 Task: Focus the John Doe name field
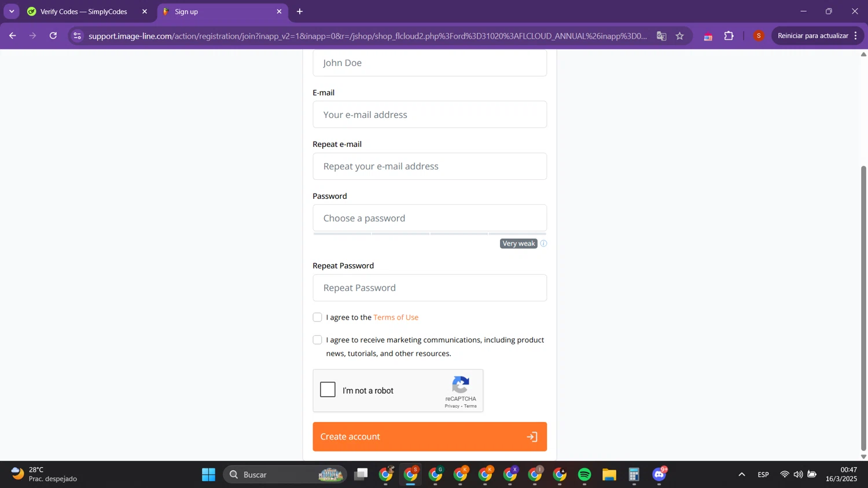point(430,62)
